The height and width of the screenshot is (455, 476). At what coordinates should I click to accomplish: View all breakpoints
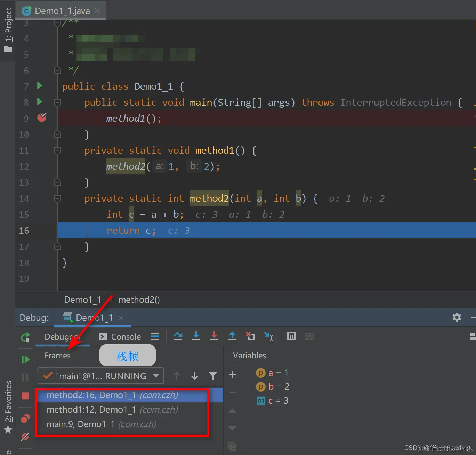[25, 418]
